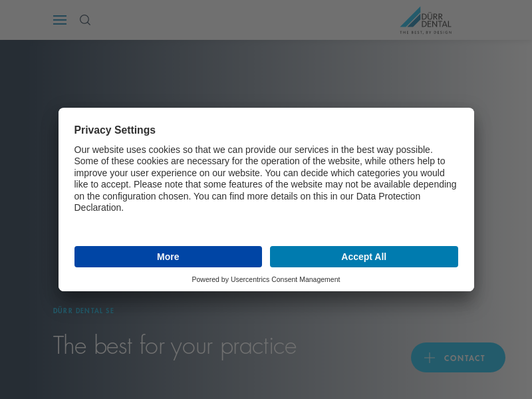
Task: Click the "THE BEST, BY DESIGN" tagline
Action: [x=426, y=32]
